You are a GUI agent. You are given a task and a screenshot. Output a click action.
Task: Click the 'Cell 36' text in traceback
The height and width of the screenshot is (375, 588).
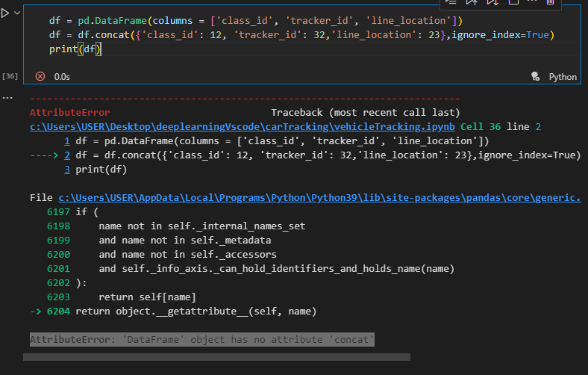pos(481,127)
